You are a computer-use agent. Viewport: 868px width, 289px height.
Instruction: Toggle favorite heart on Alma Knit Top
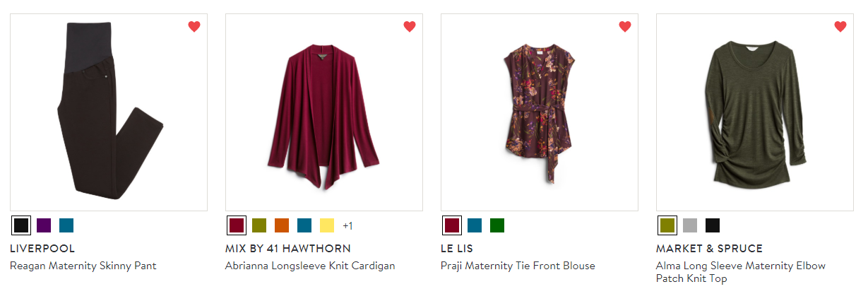tap(840, 27)
